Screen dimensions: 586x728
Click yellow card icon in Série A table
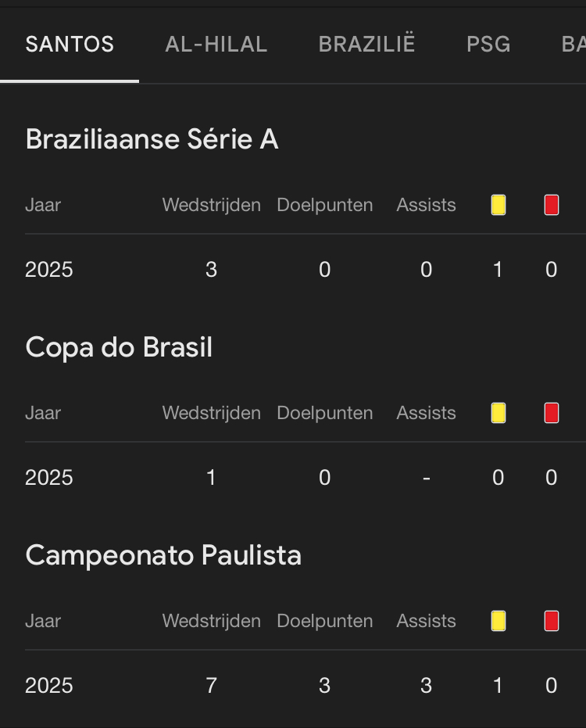point(498,205)
